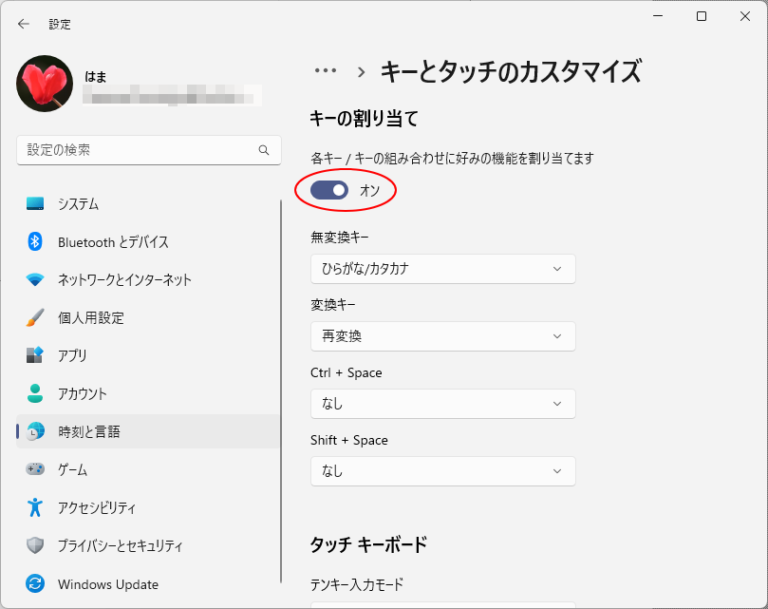This screenshot has height=609, width=768.
Task: Toggle the キーの割り当て switch off
Action: click(330, 190)
